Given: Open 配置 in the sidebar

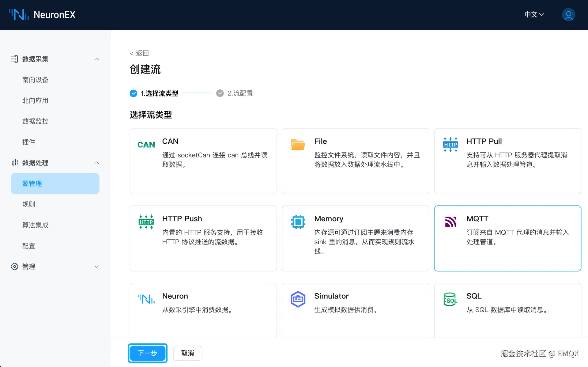Looking at the screenshot, I should pos(28,246).
